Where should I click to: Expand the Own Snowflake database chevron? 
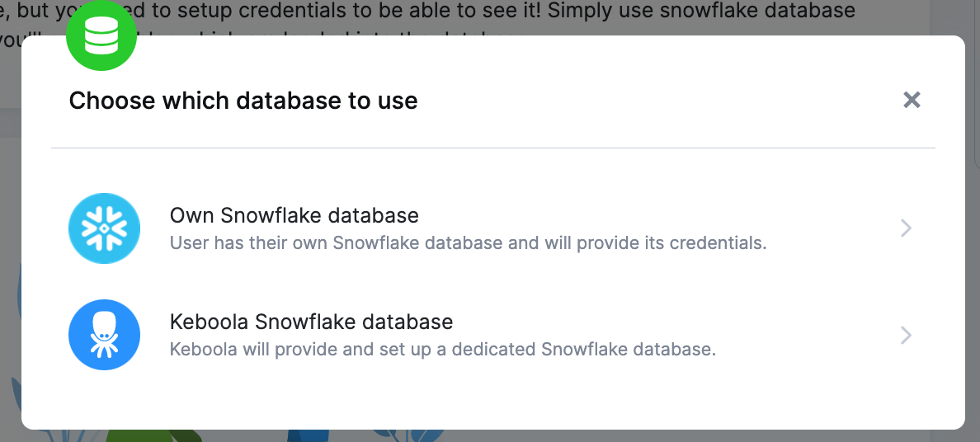(906, 228)
